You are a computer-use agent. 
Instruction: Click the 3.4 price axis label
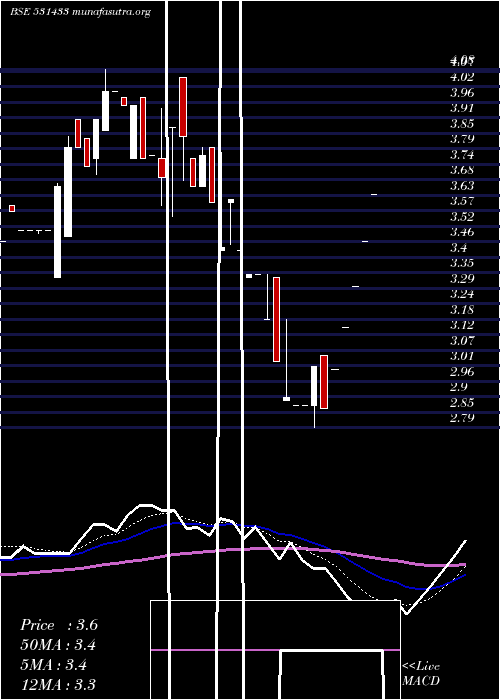(459, 247)
